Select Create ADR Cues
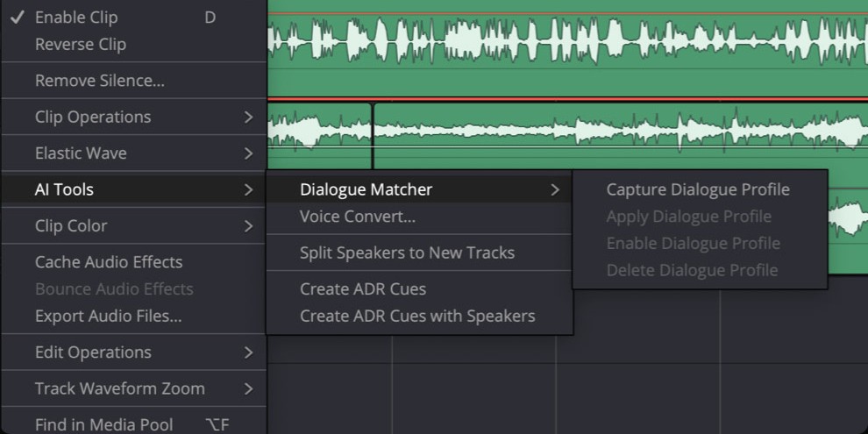This screenshot has width=868, height=434. click(x=362, y=289)
